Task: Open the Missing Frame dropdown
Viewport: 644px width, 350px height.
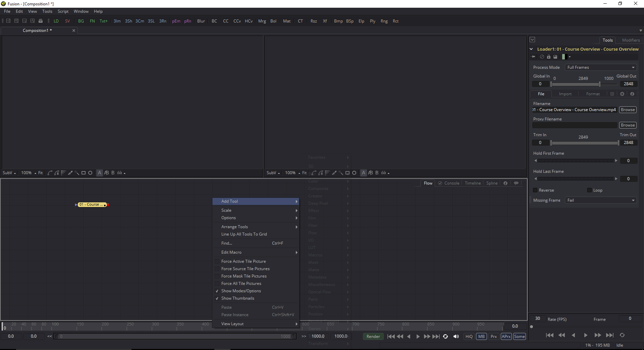Action: coord(600,200)
